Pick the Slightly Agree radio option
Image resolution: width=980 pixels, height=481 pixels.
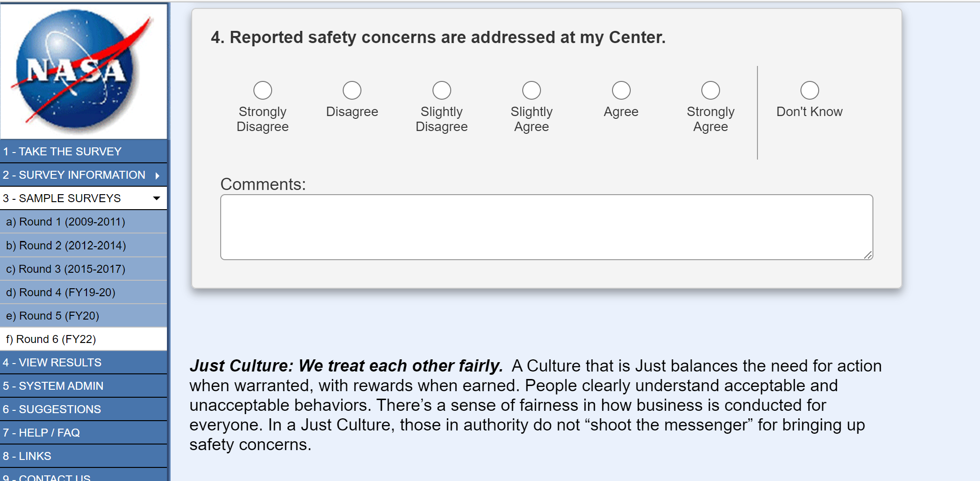[x=532, y=90]
